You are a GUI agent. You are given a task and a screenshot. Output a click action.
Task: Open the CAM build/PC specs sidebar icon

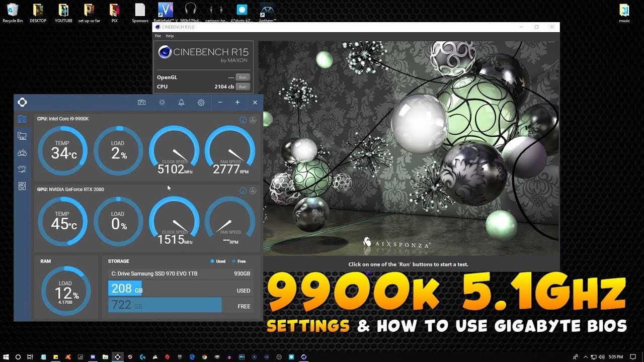(22, 136)
